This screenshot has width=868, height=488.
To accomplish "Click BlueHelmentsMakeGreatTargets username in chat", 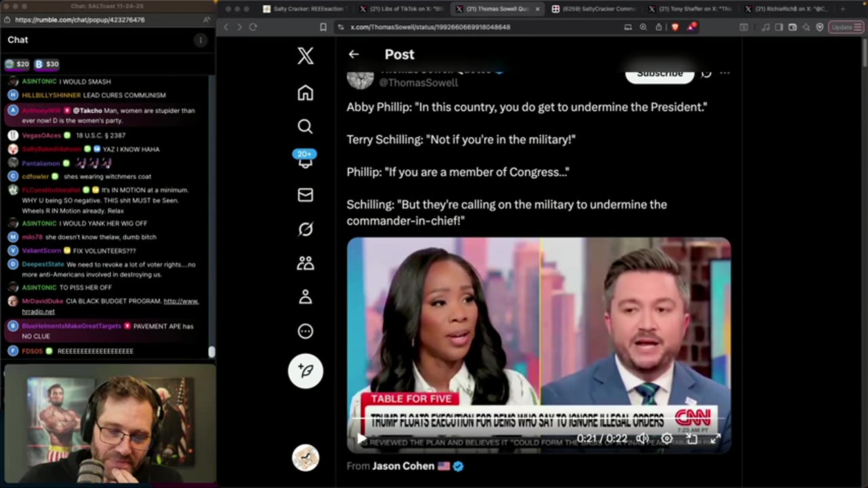I will pos(71,326).
